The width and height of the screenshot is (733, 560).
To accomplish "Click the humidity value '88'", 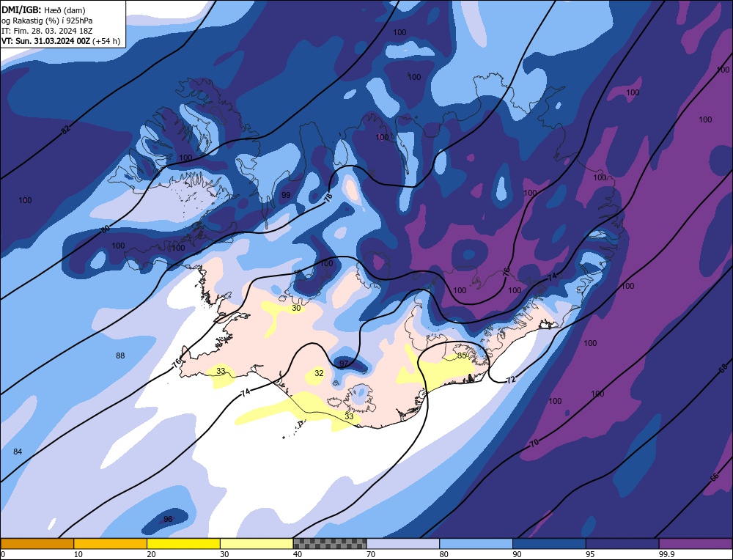I will tap(120, 355).
